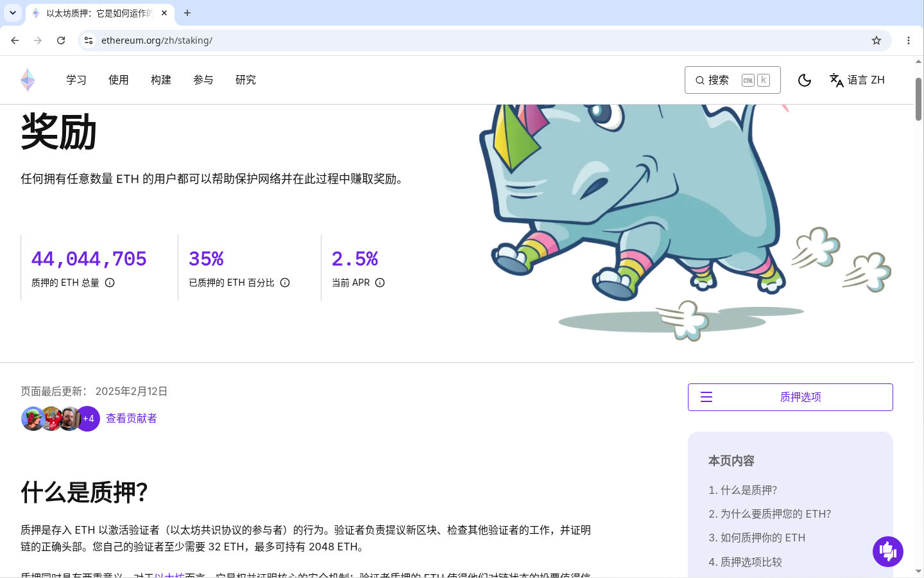Reload the page with the refresh icon

pos(61,40)
